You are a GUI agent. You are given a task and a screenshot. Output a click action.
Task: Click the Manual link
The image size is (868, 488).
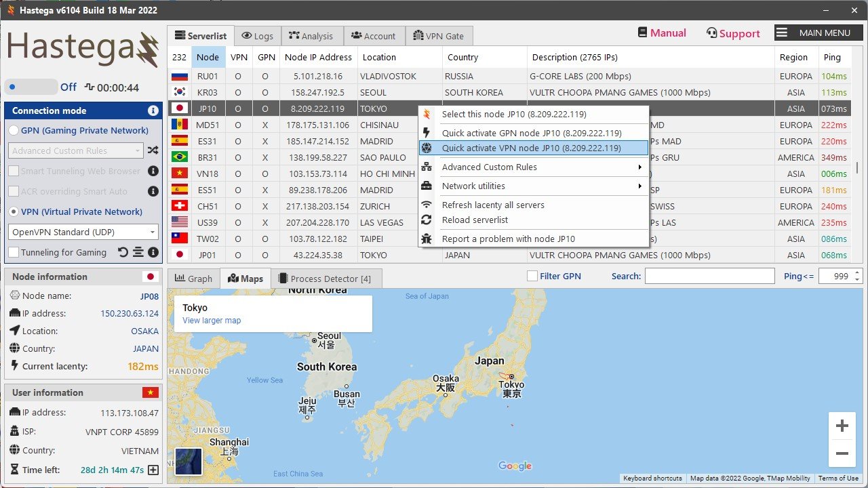[668, 33]
